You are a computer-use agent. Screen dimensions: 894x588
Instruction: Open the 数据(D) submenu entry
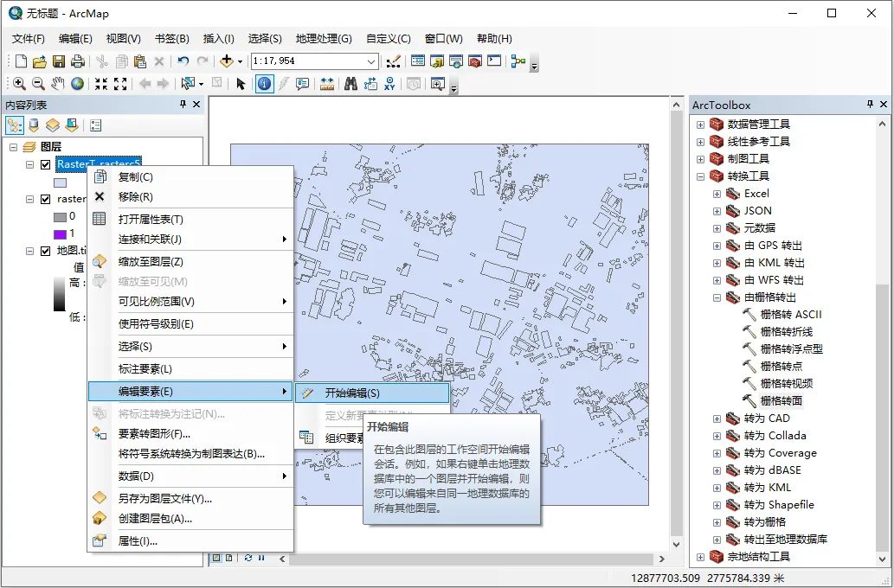pos(190,476)
